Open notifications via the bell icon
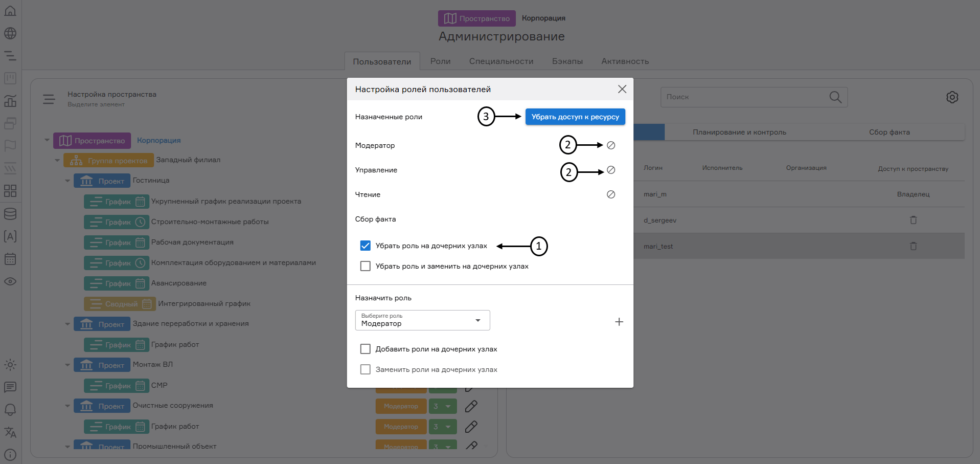The image size is (980, 464). tap(10, 410)
